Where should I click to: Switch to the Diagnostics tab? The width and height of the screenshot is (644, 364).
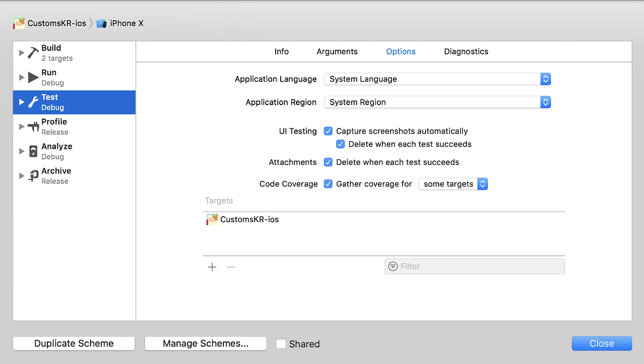point(466,51)
